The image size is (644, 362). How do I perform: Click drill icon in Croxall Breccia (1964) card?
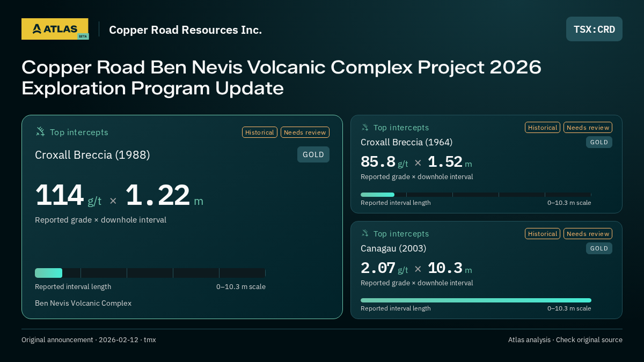[365, 128]
